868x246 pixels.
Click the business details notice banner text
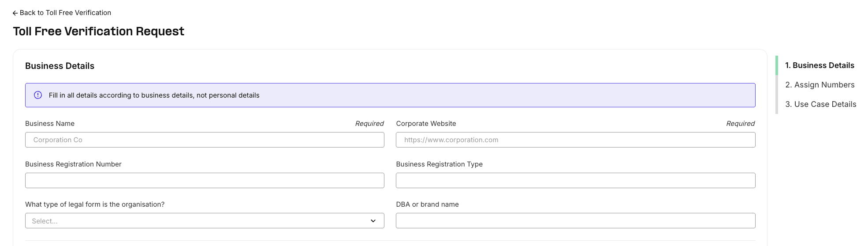click(154, 95)
